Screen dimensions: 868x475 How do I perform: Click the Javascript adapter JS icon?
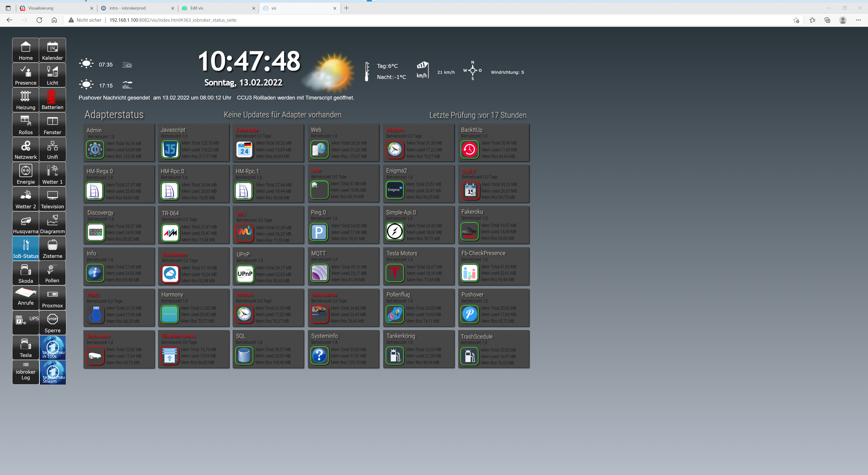pos(170,149)
